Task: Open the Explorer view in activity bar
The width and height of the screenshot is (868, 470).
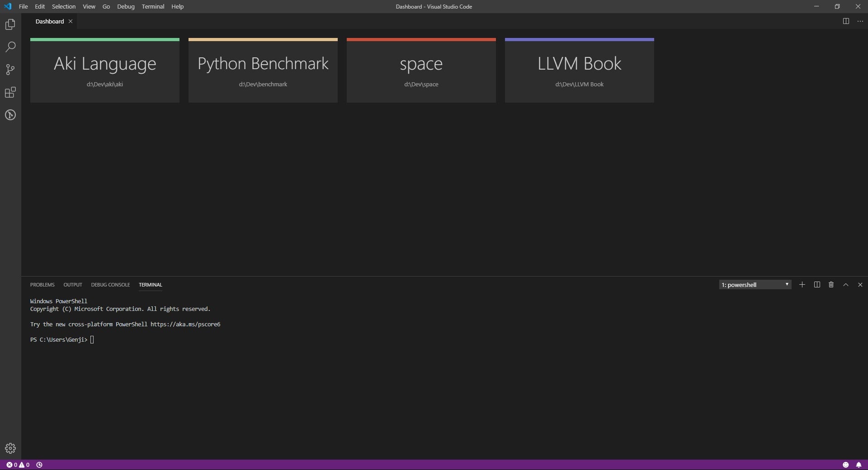Action: coord(10,24)
